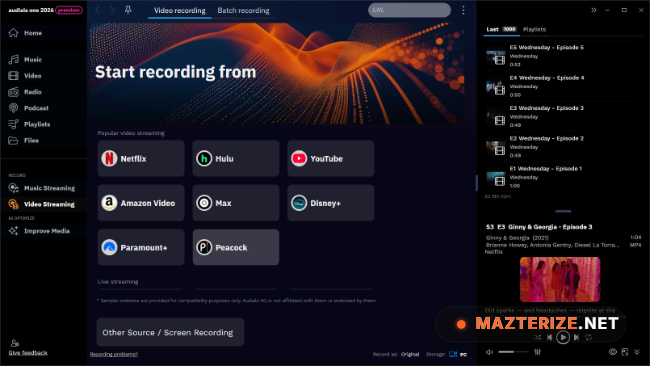Select the Playlists tab in player panel
The width and height of the screenshot is (650, 366).
tap(534, 29)
